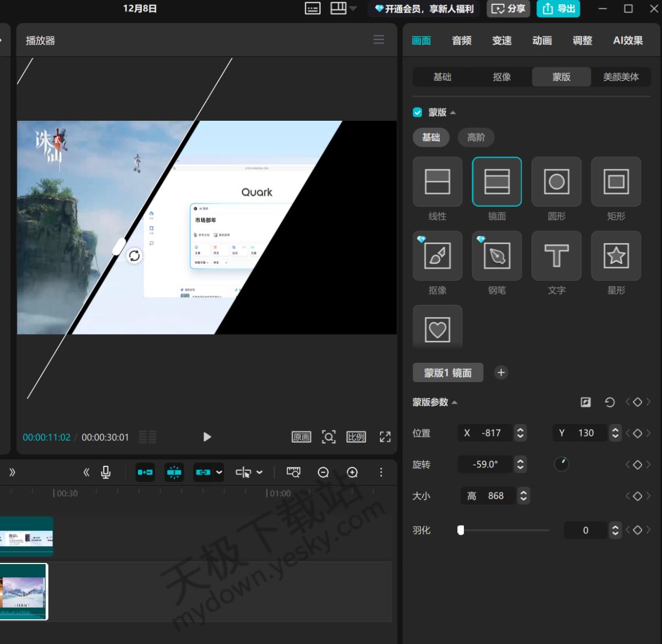This screenshot has height=644, width=662.
Task: Toggle the main track magnet snap
Action: pyautogui.click(x=146, y=473)
